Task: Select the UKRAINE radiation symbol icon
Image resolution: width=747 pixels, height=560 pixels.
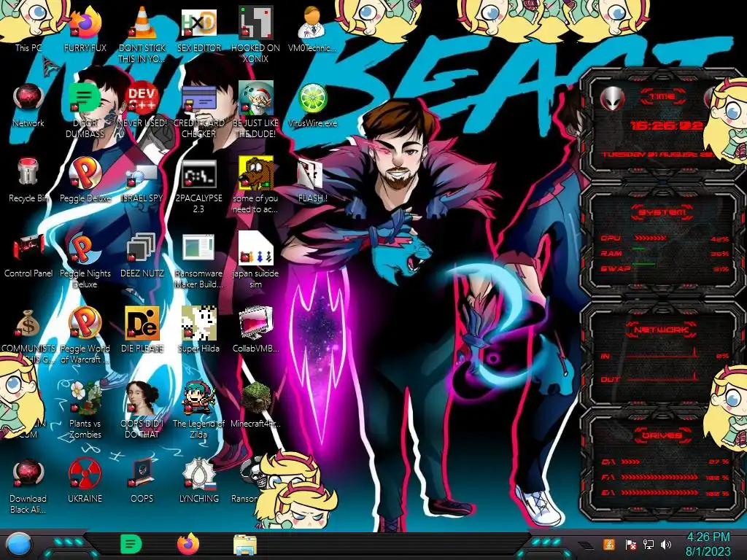Action: click(x=85, y=480)
